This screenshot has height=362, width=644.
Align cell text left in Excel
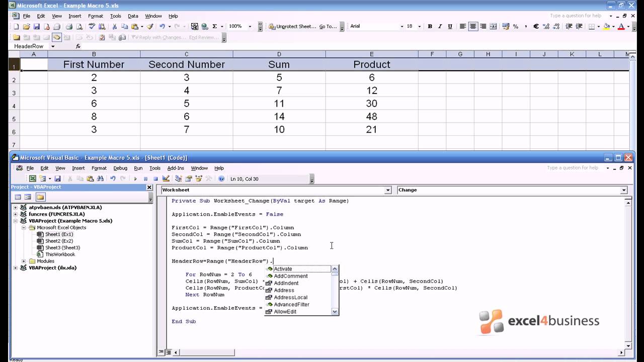pos(463,26)
